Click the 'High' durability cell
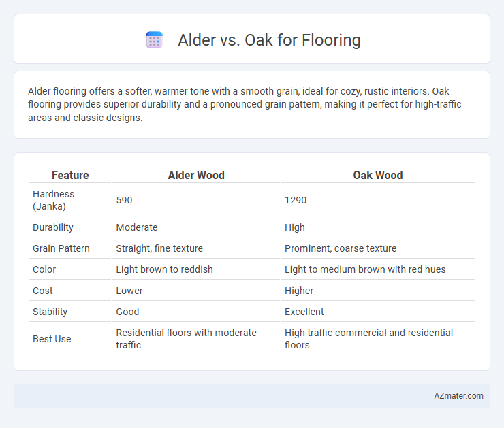 [294, 227]
